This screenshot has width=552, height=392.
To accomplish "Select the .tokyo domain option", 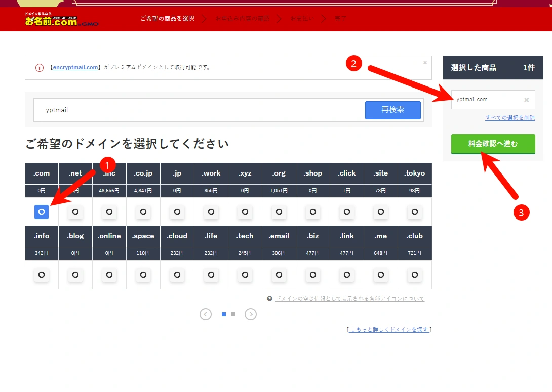I will (415, 212).
